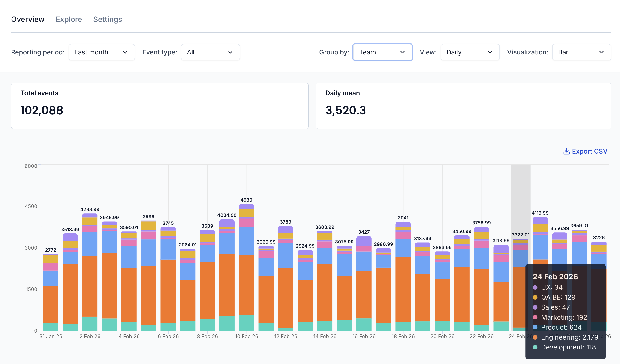Click the 102,088 total events value
The width and height of the screenshot is (620, 364).
pos(42,110)
